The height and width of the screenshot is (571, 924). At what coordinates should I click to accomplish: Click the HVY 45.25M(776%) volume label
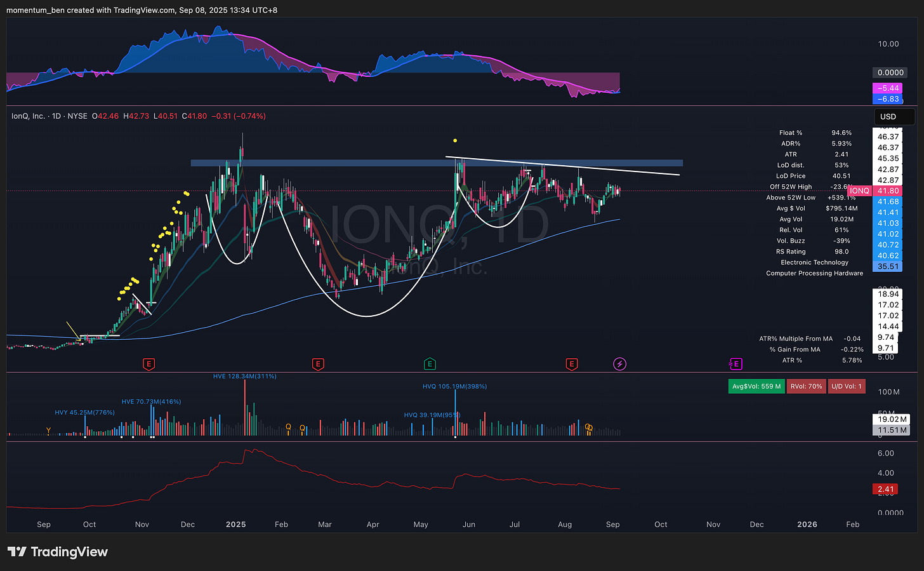[x=84, y=412]
